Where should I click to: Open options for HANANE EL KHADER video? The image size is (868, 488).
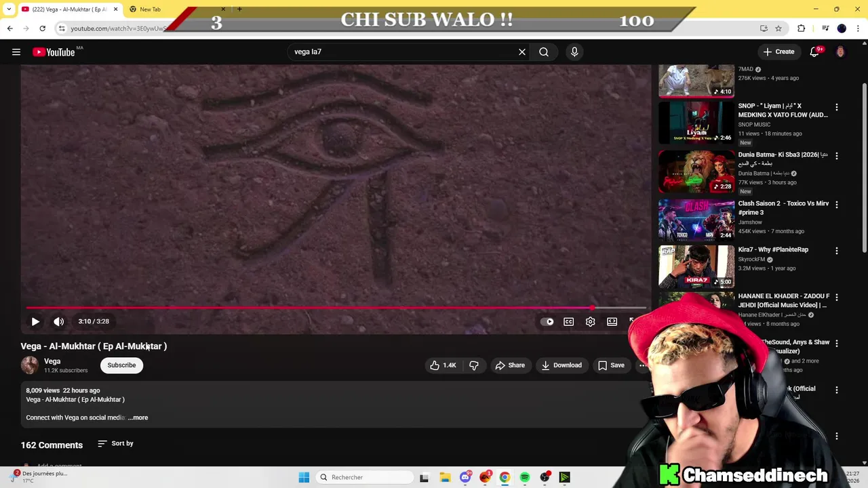(x=837, y=297)
